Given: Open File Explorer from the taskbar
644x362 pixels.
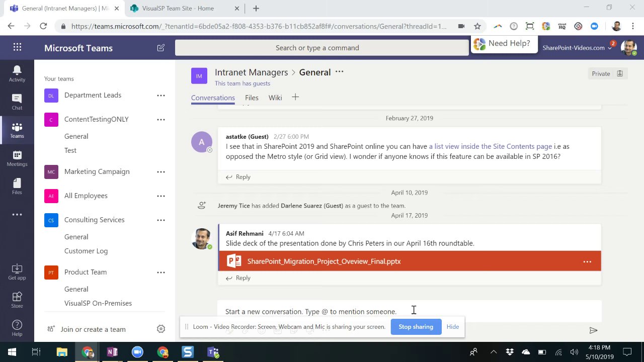Looking at the screenshot, I should (x=62, y=352).
